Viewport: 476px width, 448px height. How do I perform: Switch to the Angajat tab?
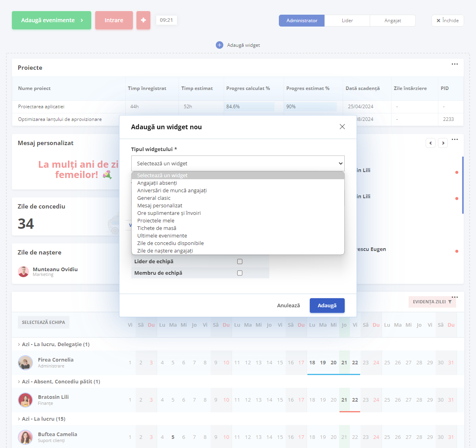pos(393,21)
